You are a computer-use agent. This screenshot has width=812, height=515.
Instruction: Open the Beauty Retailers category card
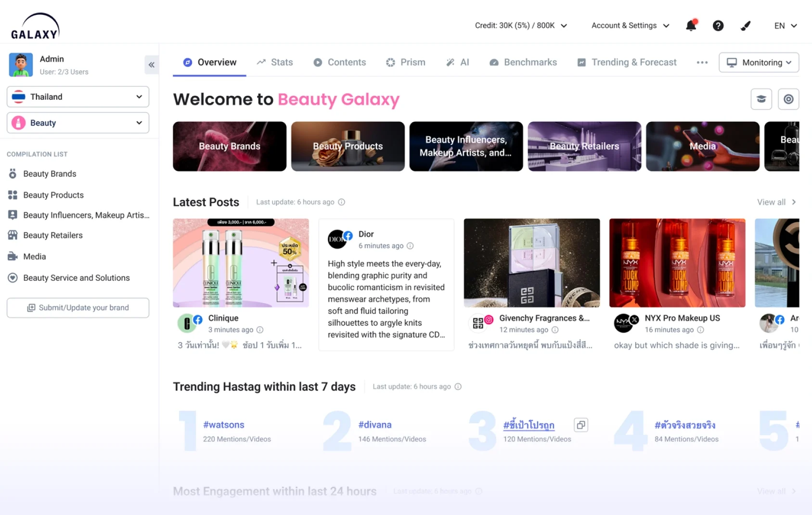(584, 146)
